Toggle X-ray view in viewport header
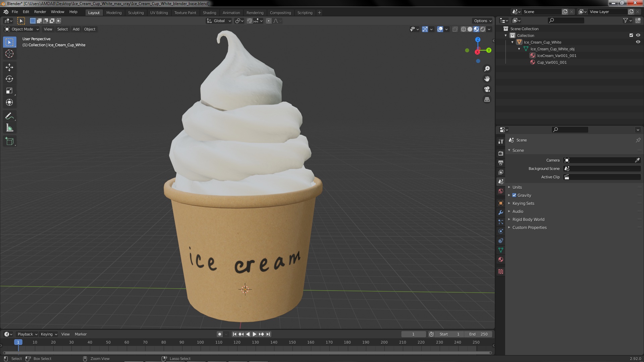The width and height of the screenshot is (644, 362). pyautogui.click(x=455, y=29)
